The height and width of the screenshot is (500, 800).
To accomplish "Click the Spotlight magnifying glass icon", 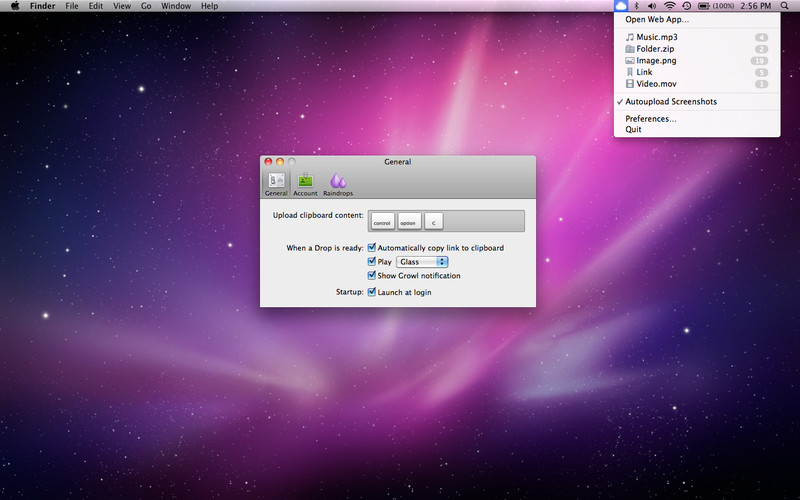I will point(783,6).
